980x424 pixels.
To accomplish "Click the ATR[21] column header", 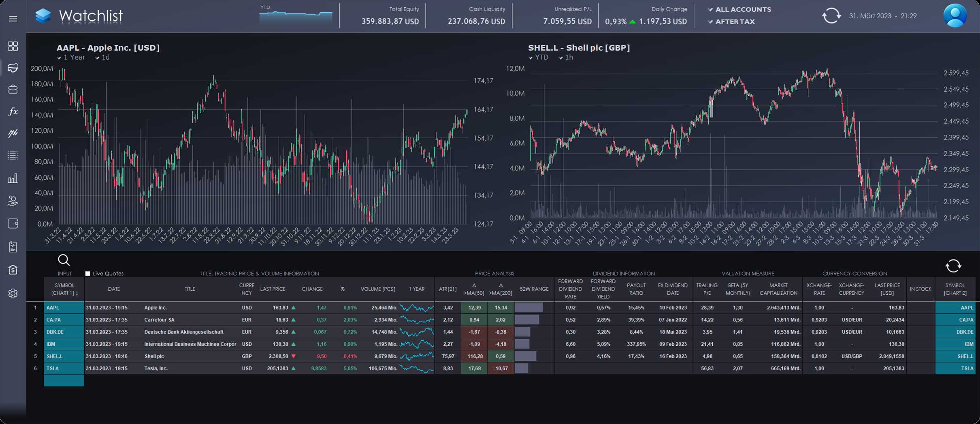I will coord(447,289).
